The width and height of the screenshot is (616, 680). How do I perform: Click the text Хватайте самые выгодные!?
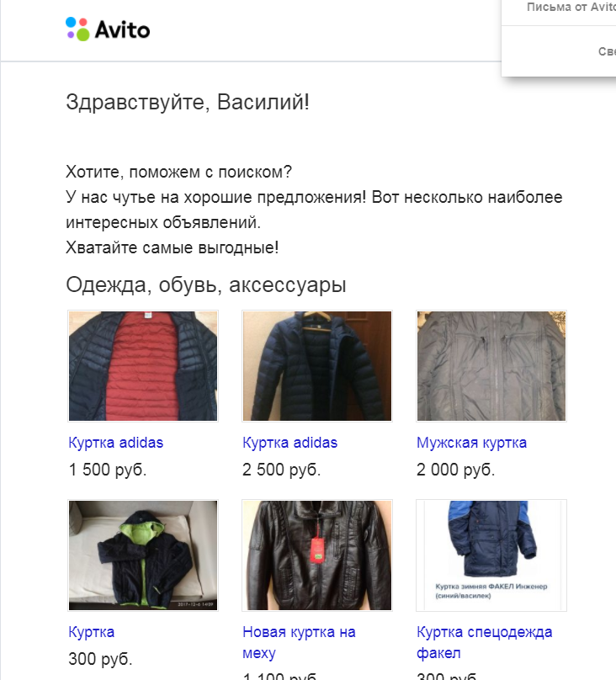click(x=173, y=247)
